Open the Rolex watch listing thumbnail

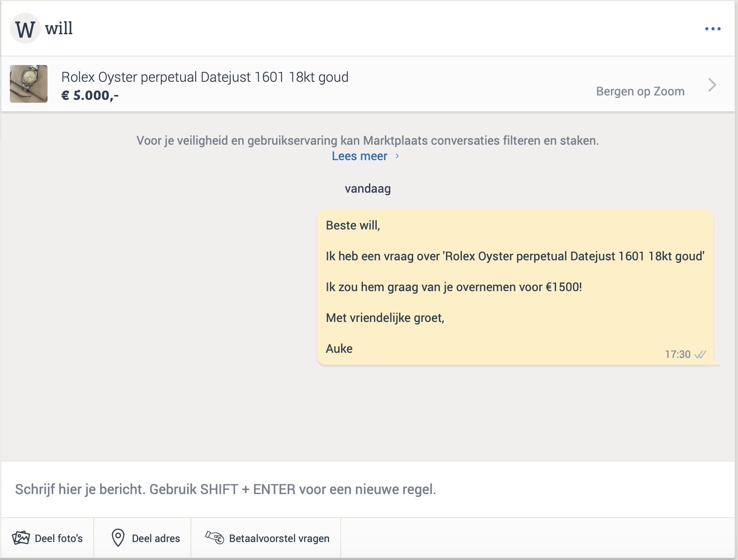[x=29, y=84]
